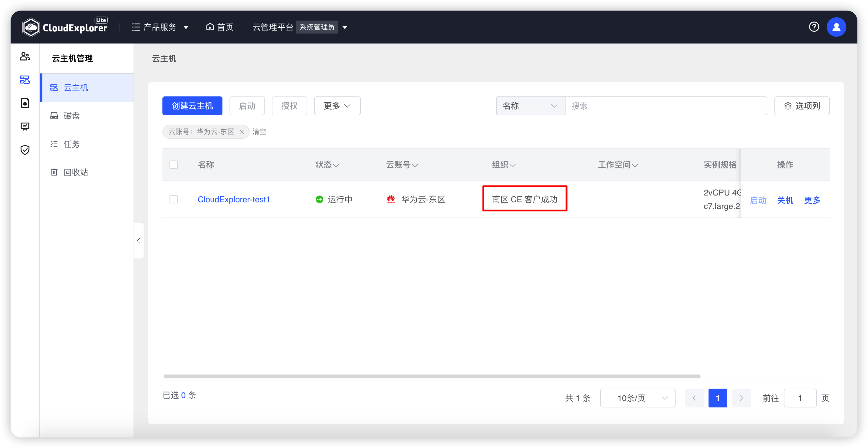Focus the 前往 page number input
868x448 pixels.
(x=800, y=398)
